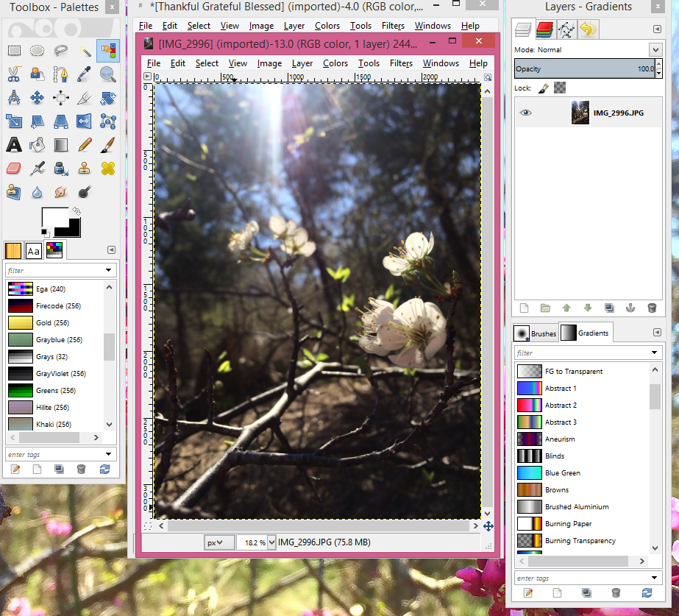Select the Fuzzy Select tool
The height and width of the screenshot is (616, 679).
point(87,49)
